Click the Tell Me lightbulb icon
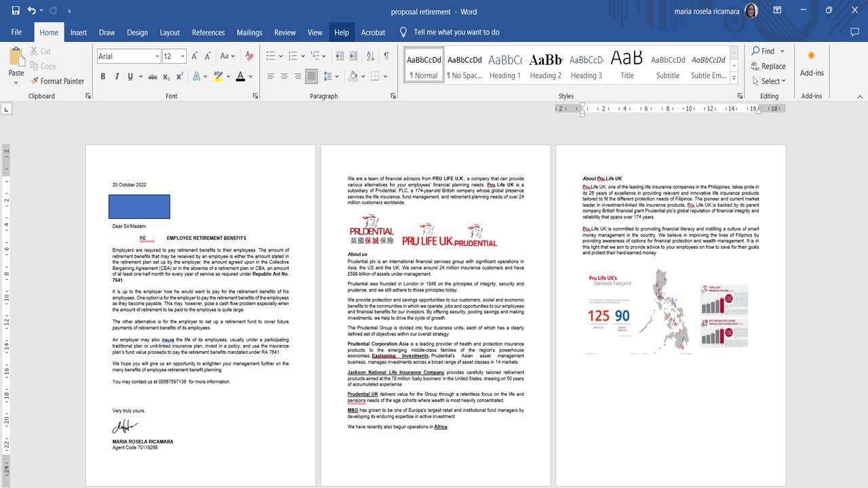The image size is (868, 488). [x=403, y=32]
